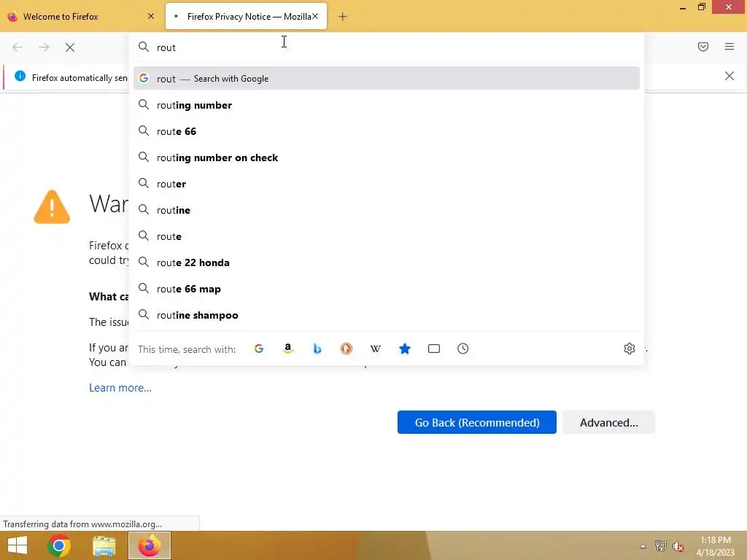Image resolution: width=747 pixels, height=560 pixels.
Task: Open the Firefox hamburger application menu
Action: pyautogui.click(x=729, y=47)
